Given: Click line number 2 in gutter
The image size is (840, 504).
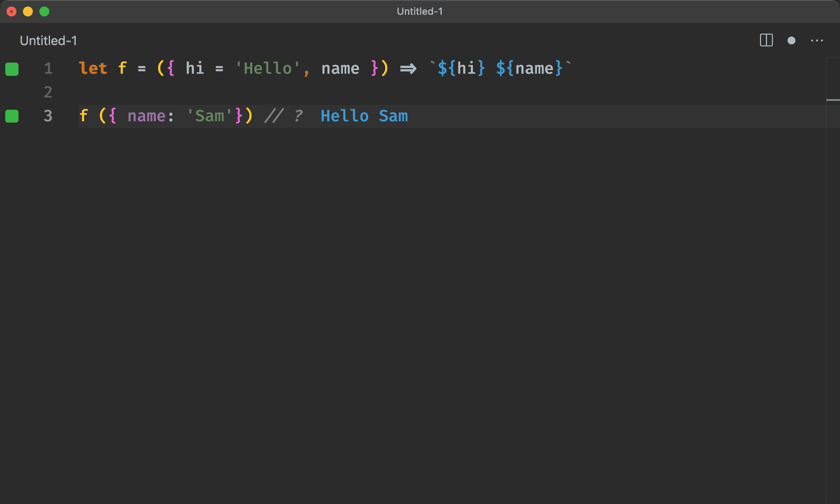Looking at the screenshot, I should [x=48, y=92].
